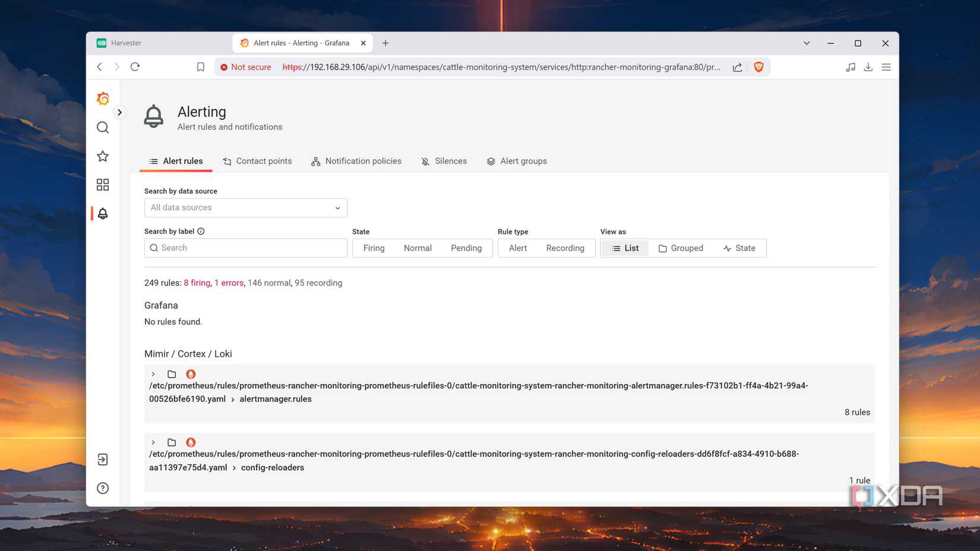Viewport: 980px width, 551px height.
Task: Click the browser address bar URL
Action: [501, 67]
